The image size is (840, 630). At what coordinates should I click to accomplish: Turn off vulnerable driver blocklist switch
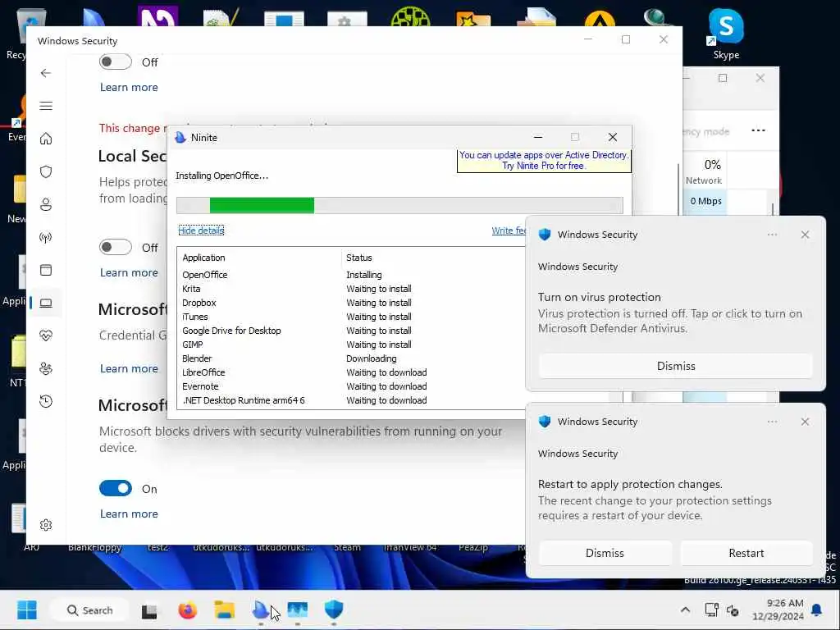[115, 489]
